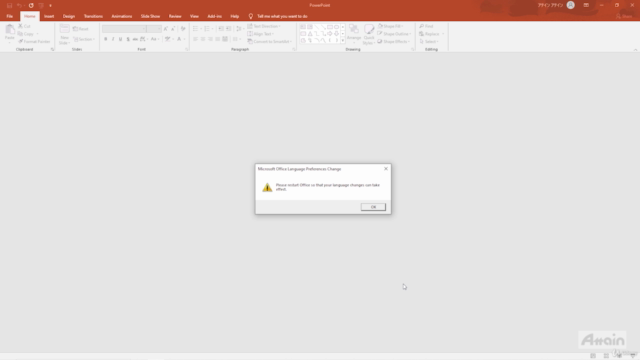
Task: Switch to the Insert ribbon tab
Action: click(49, 16)
